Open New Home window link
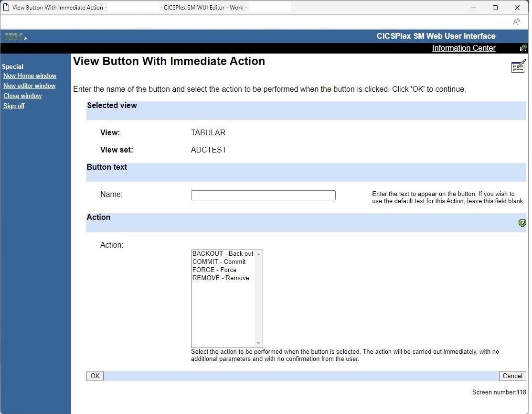 click(x=30, y=76)
